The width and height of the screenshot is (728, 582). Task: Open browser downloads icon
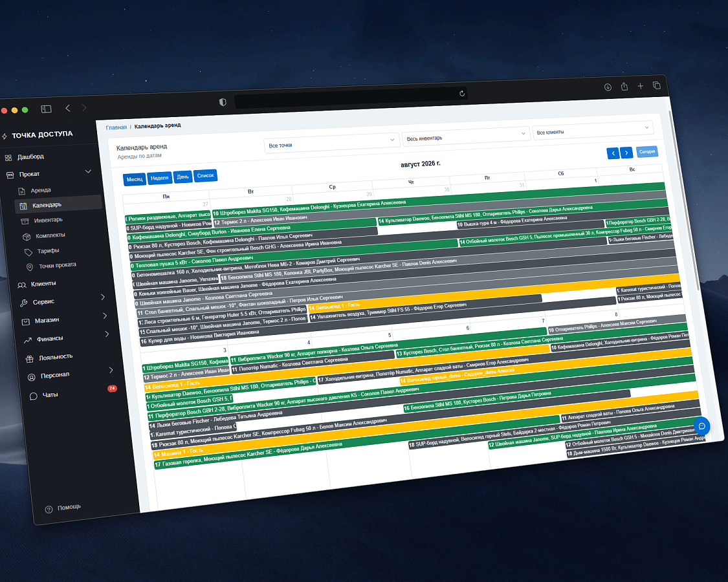tap(608, 87)
